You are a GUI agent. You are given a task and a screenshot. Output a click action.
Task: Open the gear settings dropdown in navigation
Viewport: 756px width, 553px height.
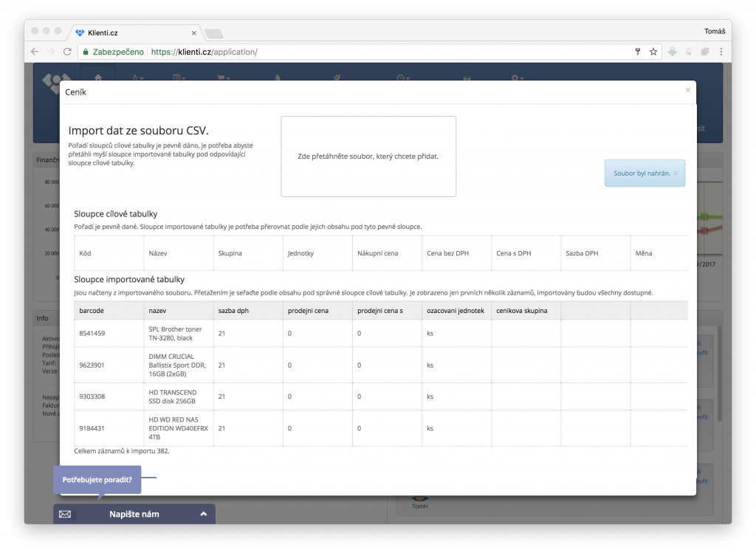[518, 78]
